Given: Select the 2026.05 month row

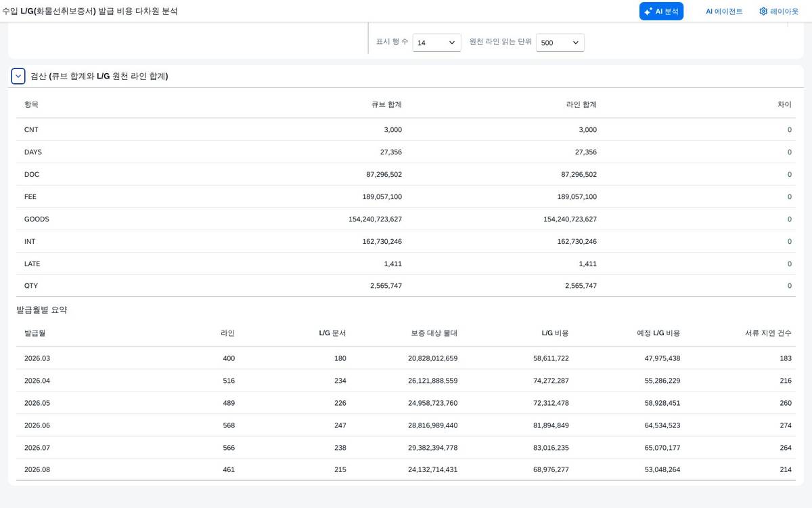Looking at the screenshot, I should tap(406, 402).
